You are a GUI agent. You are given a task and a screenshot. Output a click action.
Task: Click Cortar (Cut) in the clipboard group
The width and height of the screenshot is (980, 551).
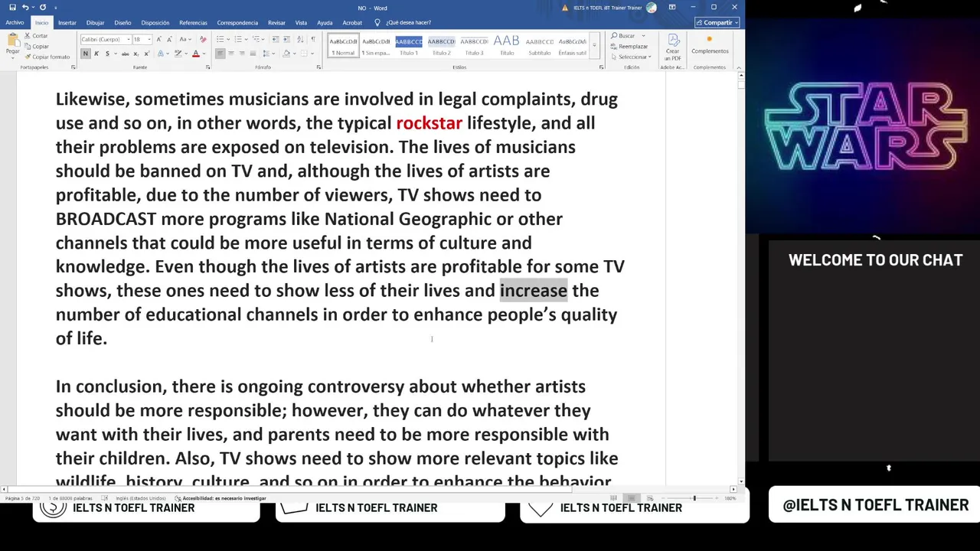[x=36, y=36]
